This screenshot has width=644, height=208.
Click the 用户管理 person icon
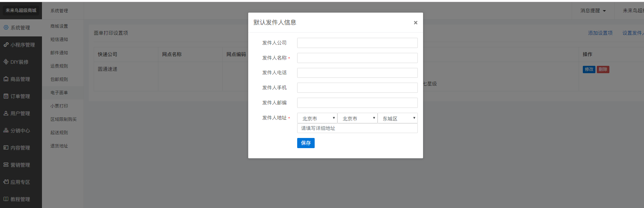pyautogui.click(x=6, y=113)
